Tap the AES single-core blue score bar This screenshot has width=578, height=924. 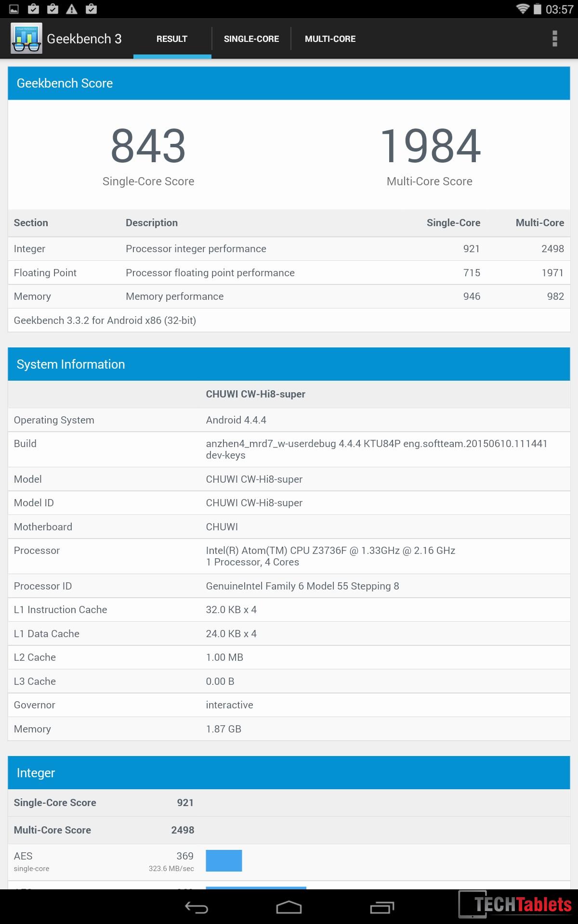tap(224, 860)
